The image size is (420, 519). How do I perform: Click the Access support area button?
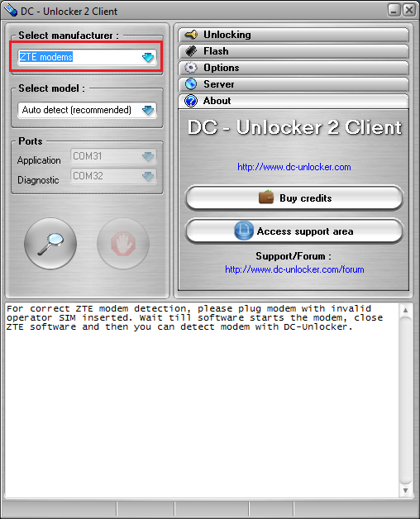pyautogui.click(x=294, y=231)
